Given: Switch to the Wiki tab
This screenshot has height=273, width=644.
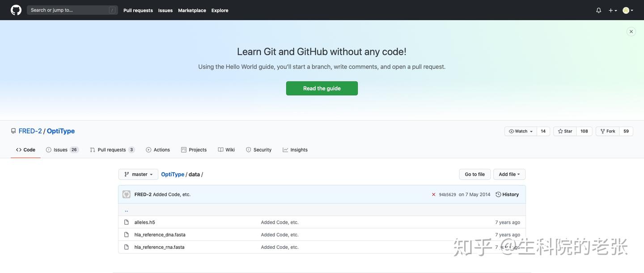Looking at the screenshot, I should tap(226, 150).
